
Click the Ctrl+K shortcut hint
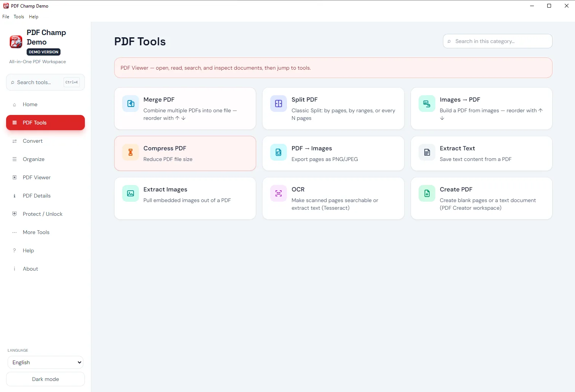72,82
